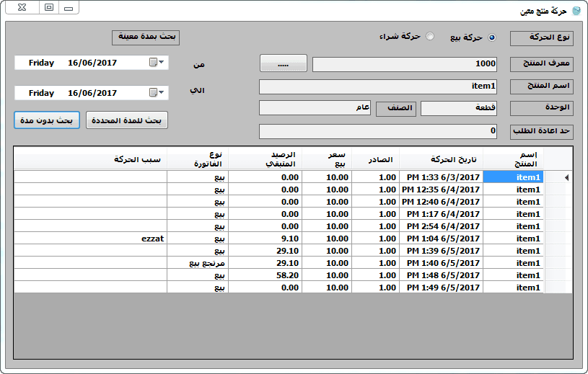588x374 pixels.
Task: Click the row selector arrow of first row
Action: (565, 177)
